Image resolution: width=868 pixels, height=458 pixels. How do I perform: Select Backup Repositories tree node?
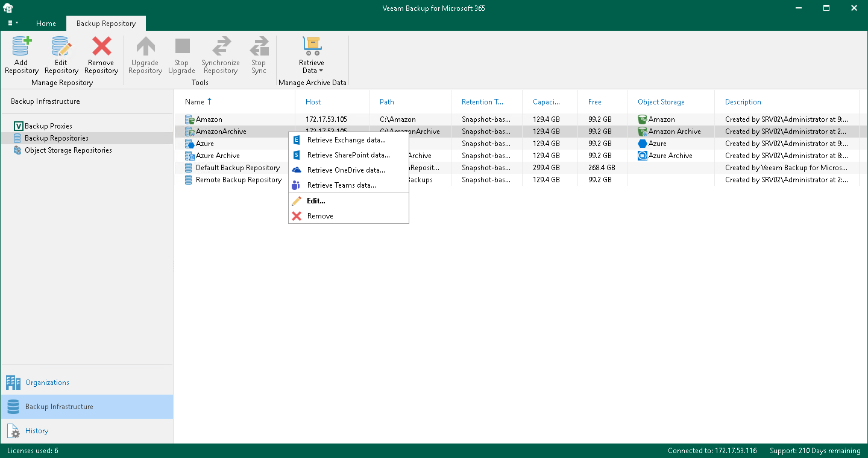coord(57,138)
